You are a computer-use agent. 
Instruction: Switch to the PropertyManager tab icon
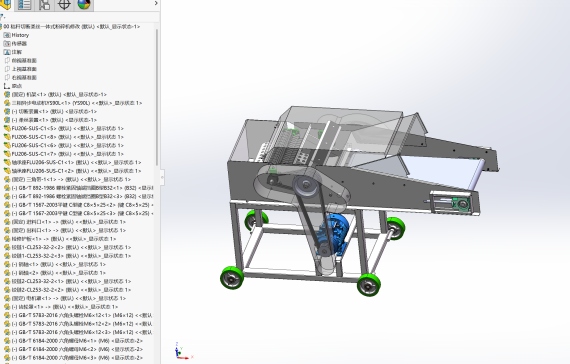click(x=24, y=5)
